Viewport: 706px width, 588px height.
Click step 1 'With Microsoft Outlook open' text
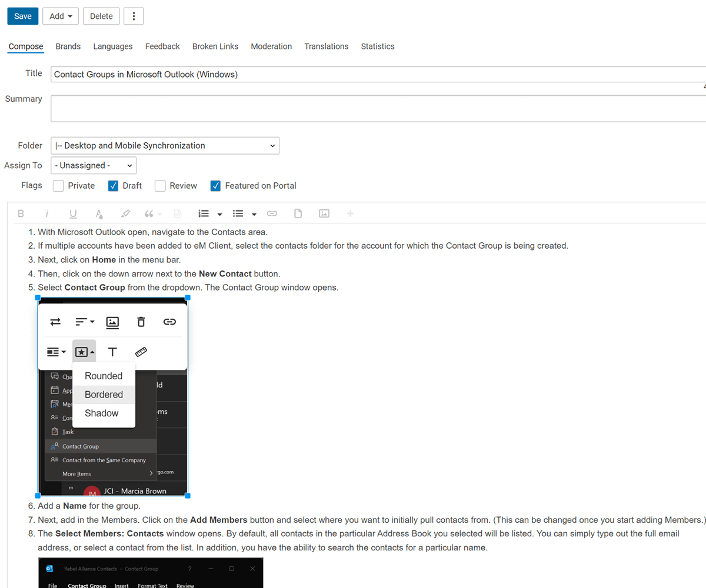pos(153,232)
